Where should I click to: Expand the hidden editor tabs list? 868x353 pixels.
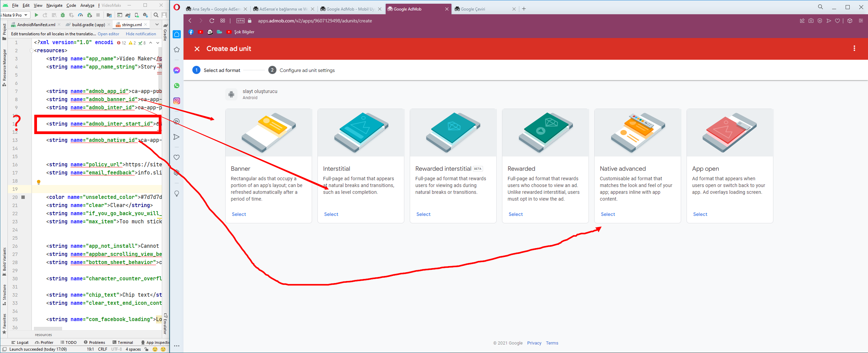point(157,24)
